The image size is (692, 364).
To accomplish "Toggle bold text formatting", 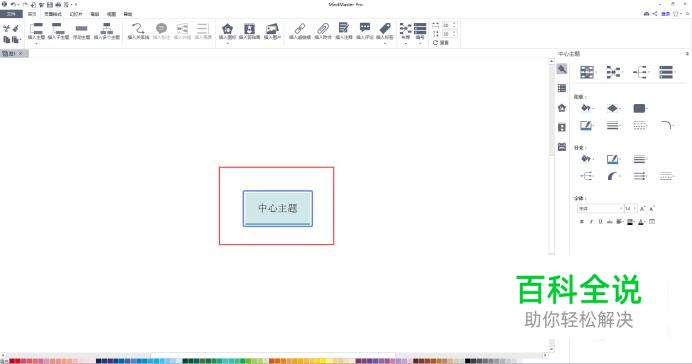I will (582, 221).
